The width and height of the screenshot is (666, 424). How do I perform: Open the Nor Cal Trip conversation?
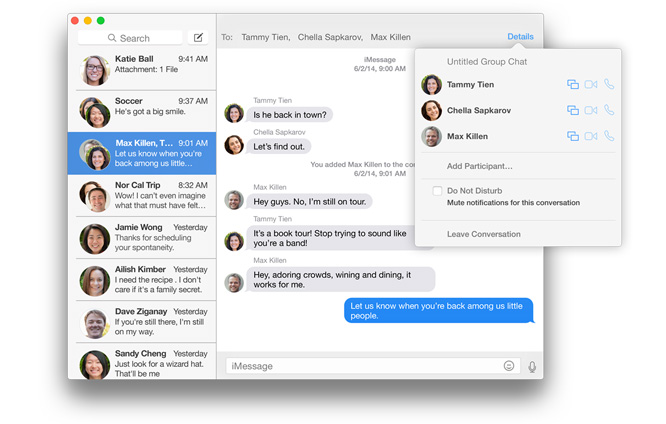click(146, 194)
